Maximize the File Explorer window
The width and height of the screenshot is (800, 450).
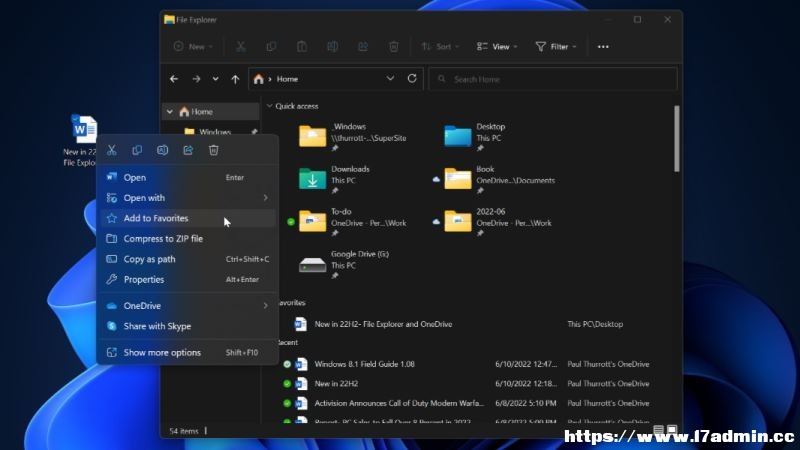point(637,19)
